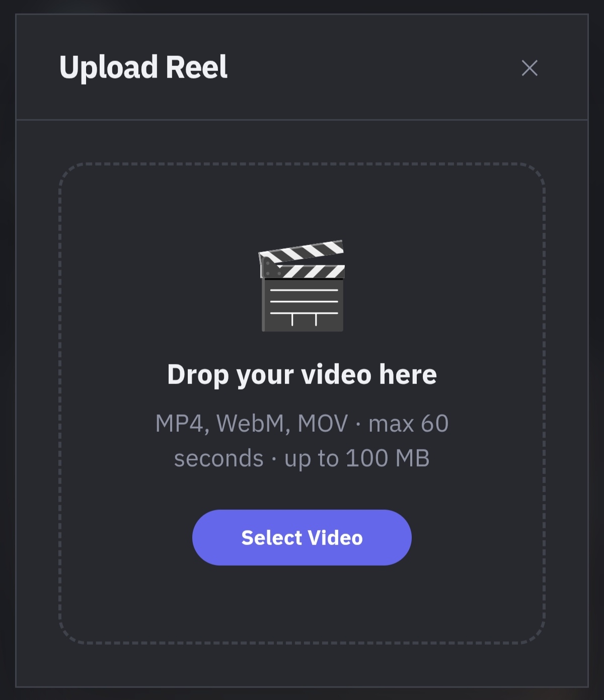Click the clapperboard video icon
604x700 pixels.
pyautogui.click(x=301, y=286)
